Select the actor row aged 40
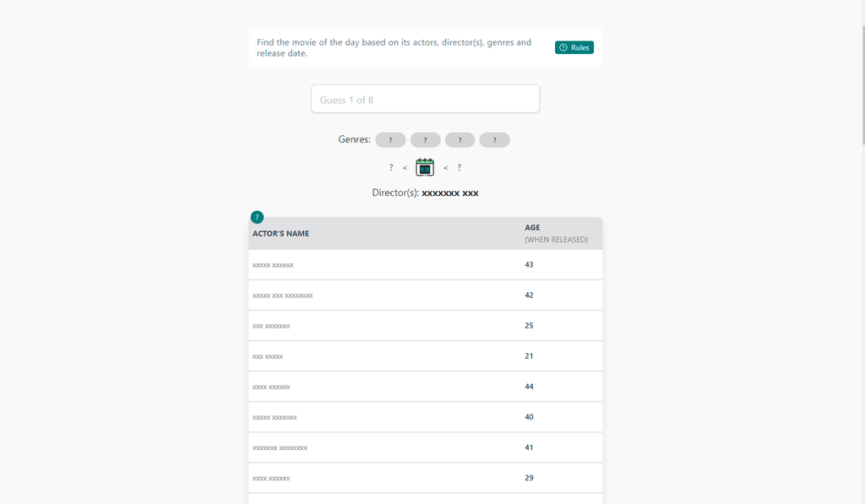The image size is (865, 504). tap(425, 417)
